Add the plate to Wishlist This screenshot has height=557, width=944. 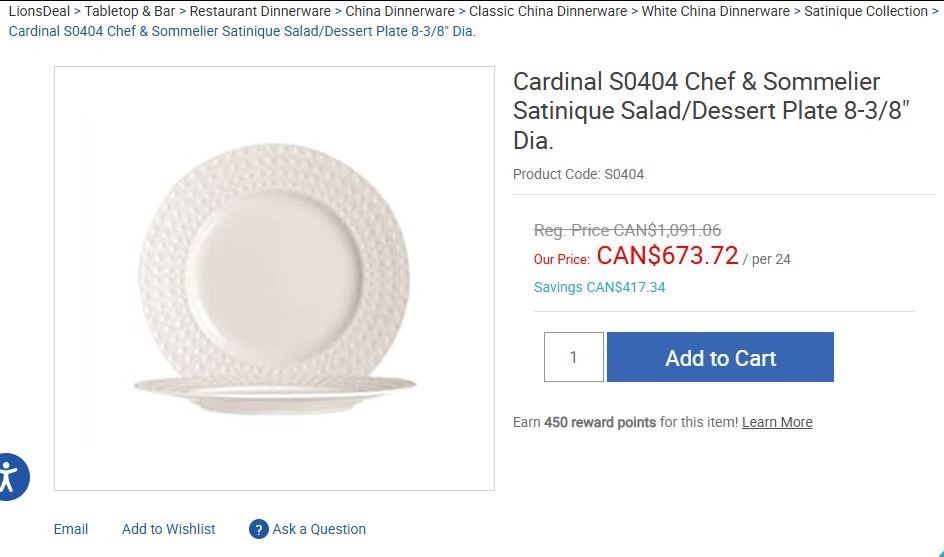click(x=168, y=529)
